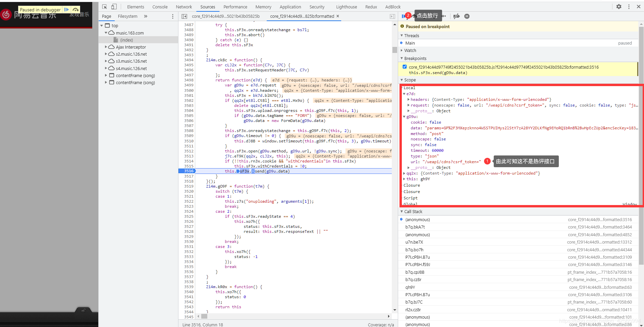Collapse the Call Stack section
This screenshot has height=327, width=644.
coord(402,211)
